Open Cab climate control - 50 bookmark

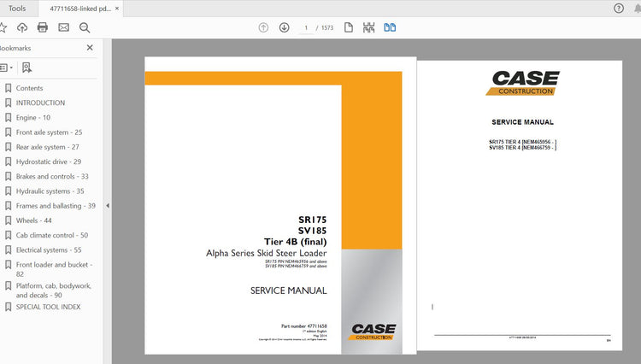52,235
